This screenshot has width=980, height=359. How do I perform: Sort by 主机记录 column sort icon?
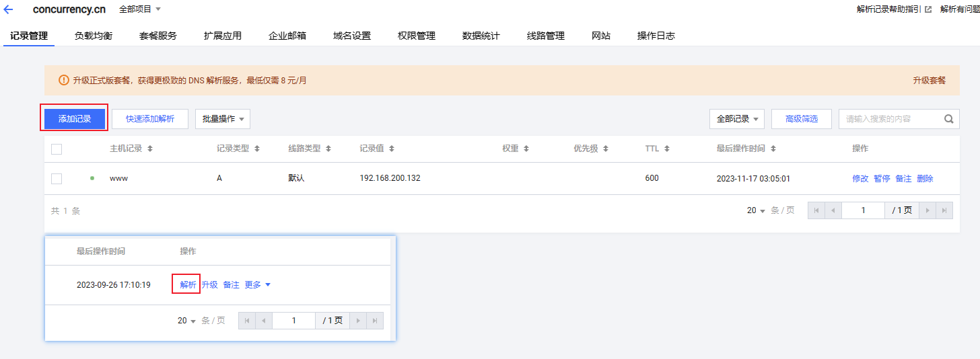150,149
